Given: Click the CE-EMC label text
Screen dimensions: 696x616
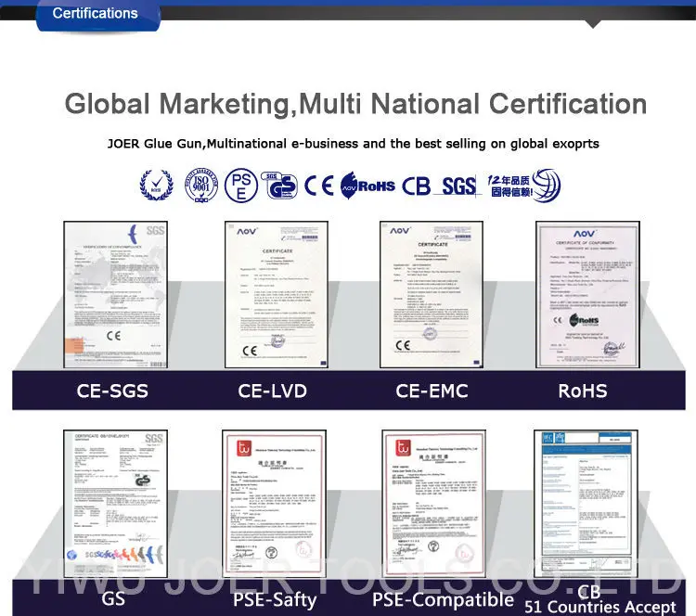Looking at the screenshot, I should coord(432,391).
